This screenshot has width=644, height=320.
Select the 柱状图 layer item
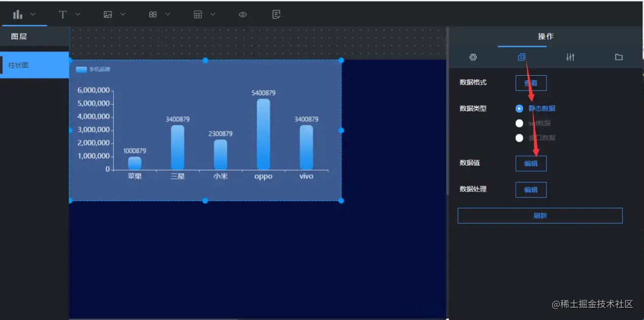[x=35, y=65]
